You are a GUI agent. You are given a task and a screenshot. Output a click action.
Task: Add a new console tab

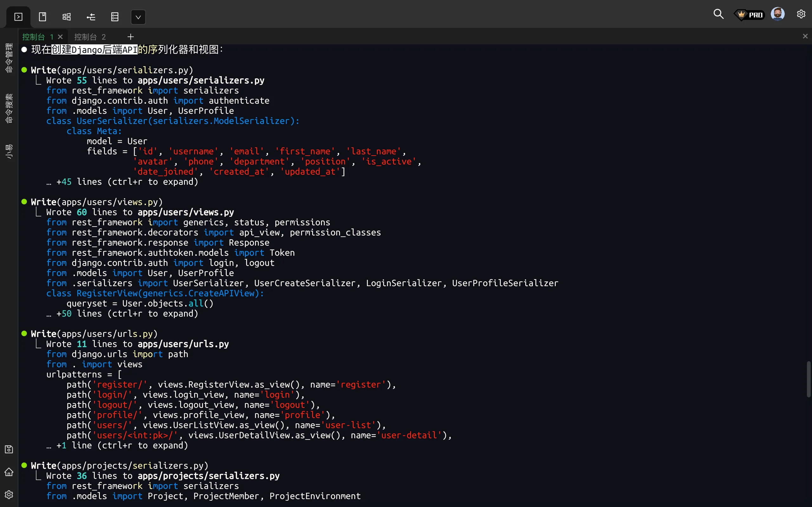[131, 37]
